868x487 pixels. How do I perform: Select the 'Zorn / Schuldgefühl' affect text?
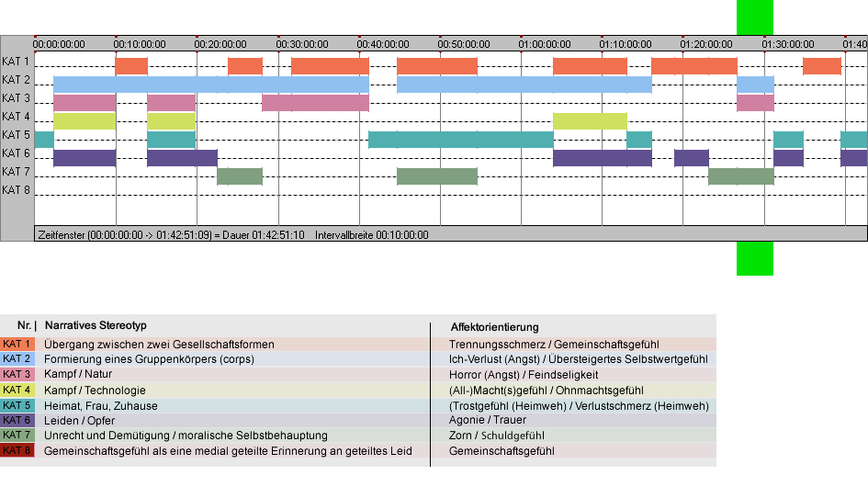tap(497, 436)
